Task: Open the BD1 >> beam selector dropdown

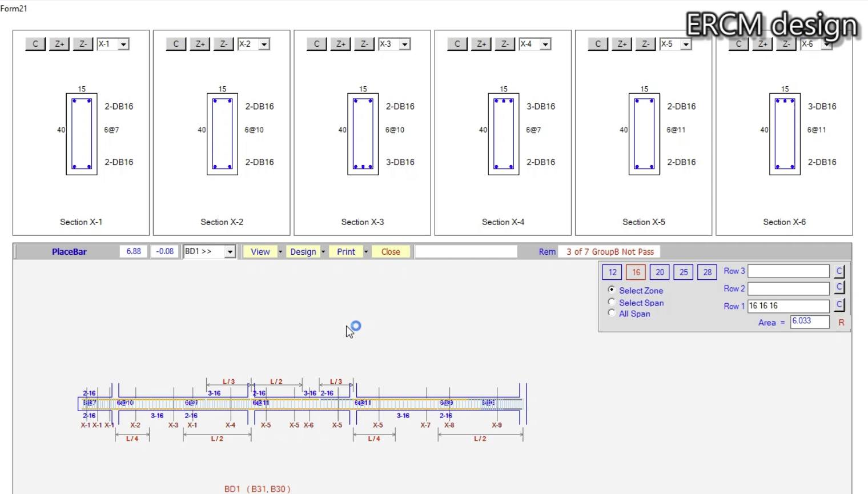Action: click(230, 252)
